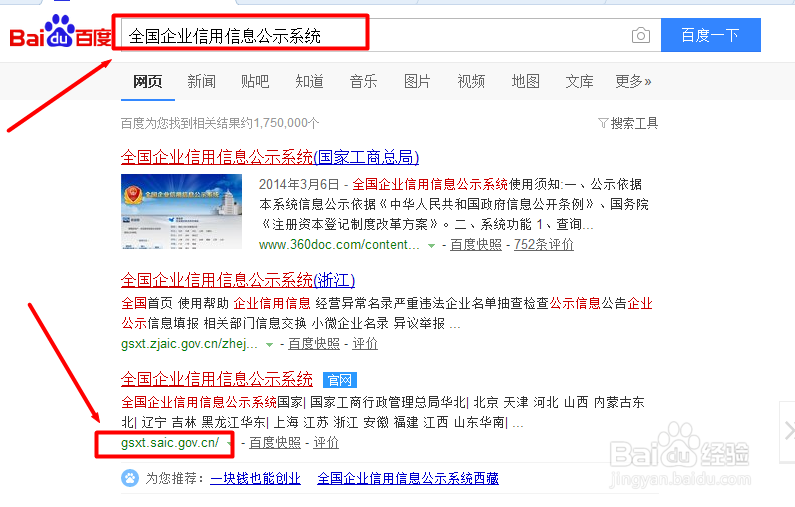Click the www.360doc.com/content... URL
795x507 pixels.
(x=339, y=244)
